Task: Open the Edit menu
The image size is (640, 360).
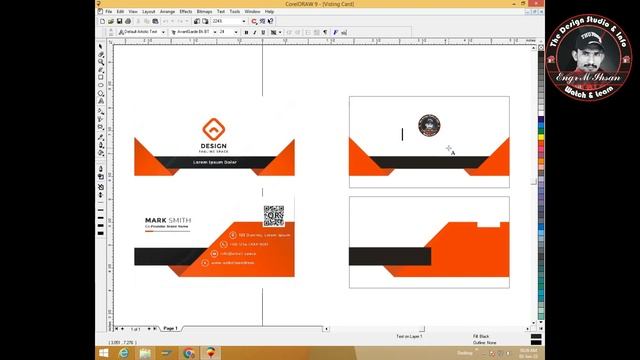Action: [x=120, y=11]
